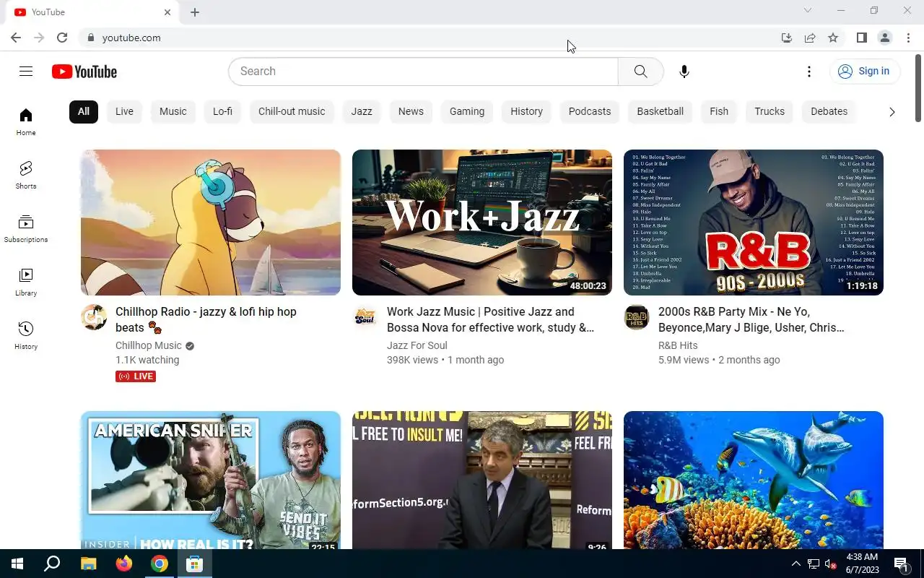Filter by News chip
Screen dimensions: 924x578
[411, 111]
